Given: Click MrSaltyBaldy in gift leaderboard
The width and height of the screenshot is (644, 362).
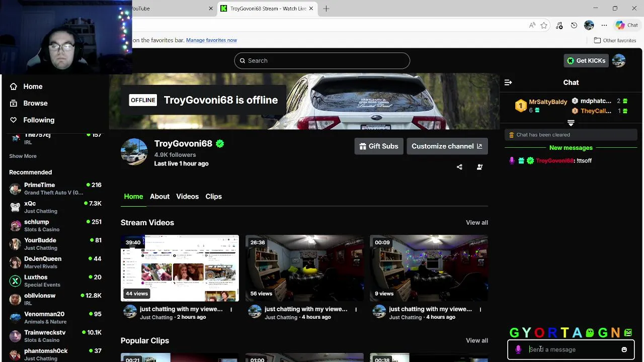Looking at the screenshot, I should 548,102.
